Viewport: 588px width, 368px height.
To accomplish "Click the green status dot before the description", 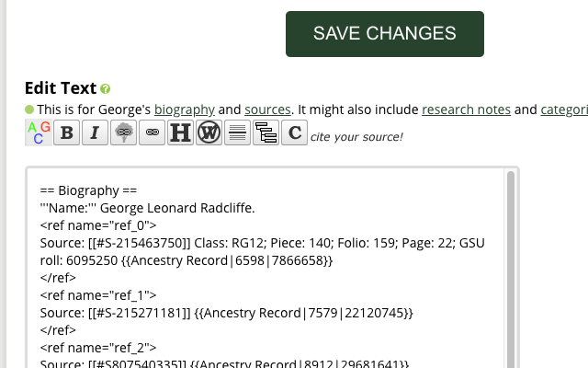I will [x=29, y=109].
